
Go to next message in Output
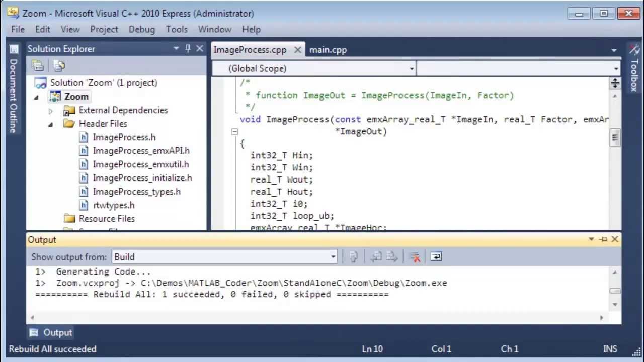click(x=392, y=257)
